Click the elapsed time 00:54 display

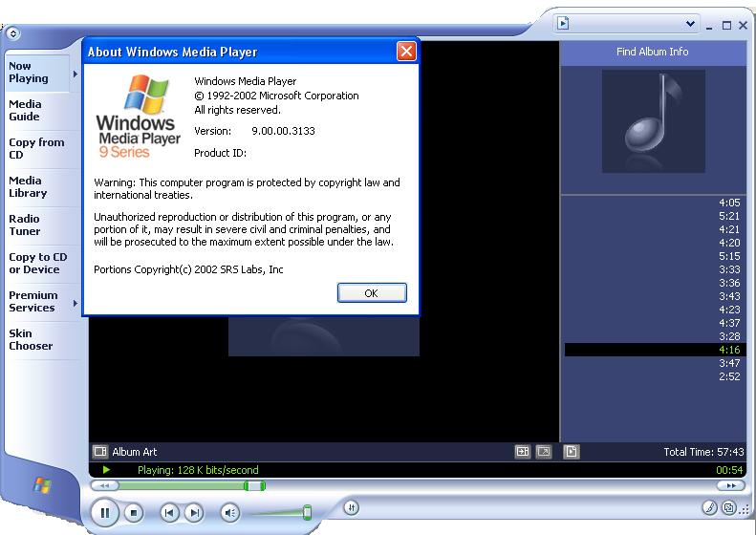(729, 470)
